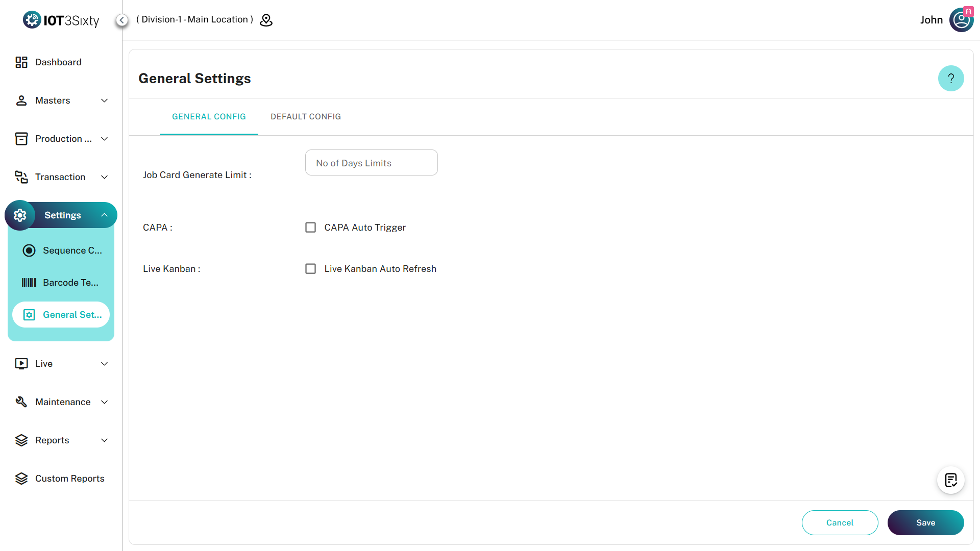Screen dimensions: 980x551
Task: Click the Cancel button
Action: (x=840, y=522)
